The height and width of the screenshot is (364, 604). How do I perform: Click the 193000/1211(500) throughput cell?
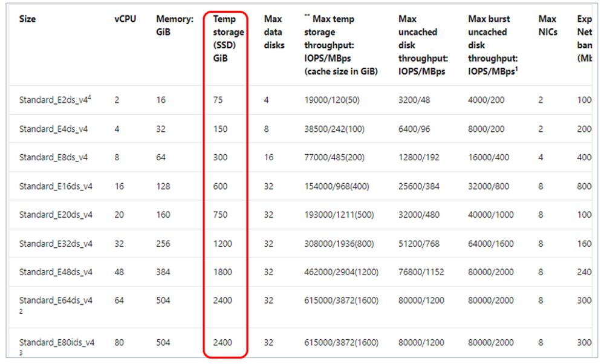(339, 215)
